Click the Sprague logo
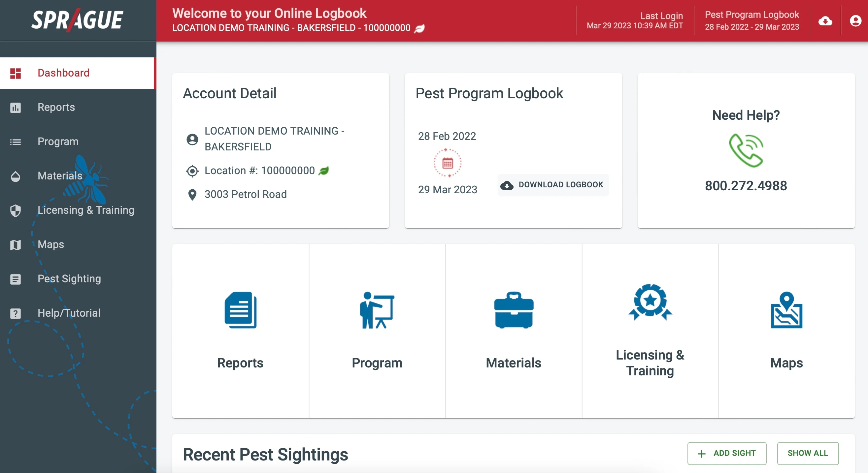This screenshot has height=473, width=868. (x=78, y=20)
